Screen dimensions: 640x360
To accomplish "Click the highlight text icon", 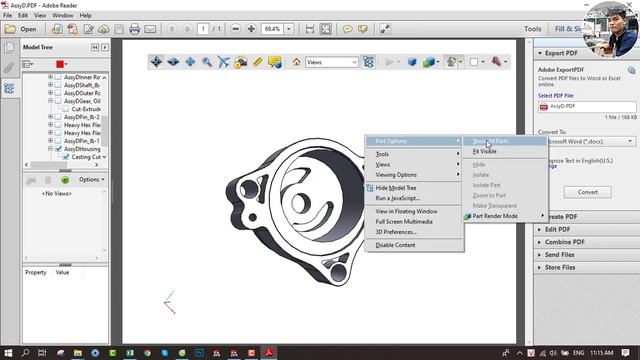I will pyautogui.click(x=362, y=29).
